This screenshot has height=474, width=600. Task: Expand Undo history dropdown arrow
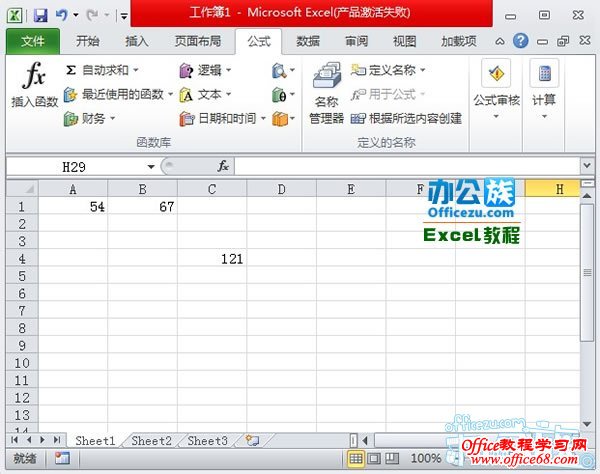76,15
